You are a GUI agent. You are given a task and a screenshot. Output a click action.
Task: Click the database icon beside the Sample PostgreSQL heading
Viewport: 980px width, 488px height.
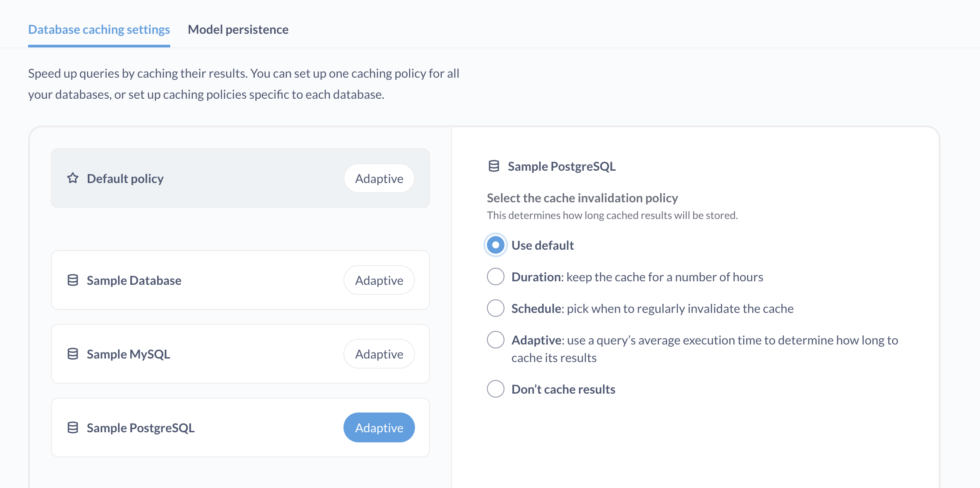494,166
